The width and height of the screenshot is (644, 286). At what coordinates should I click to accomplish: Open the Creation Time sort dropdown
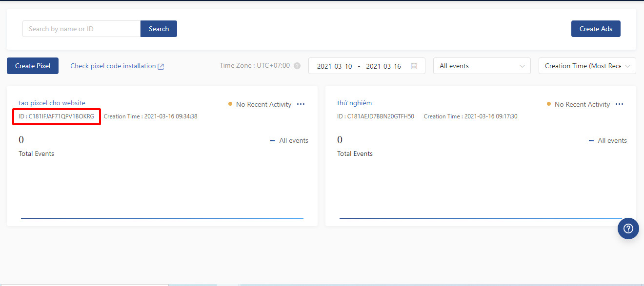click(x=587, y=66)
